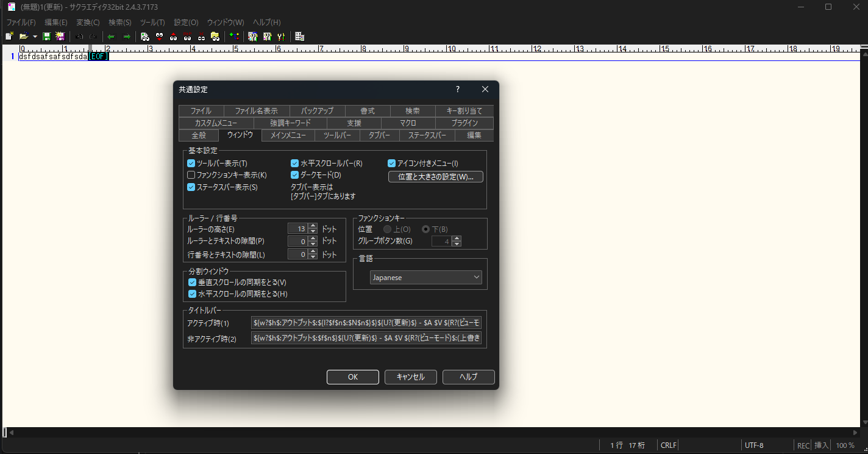Click the UTF-8 encoding in status bar
The height and width of the screenshot is (454, 868).
[x=754, y=445]
